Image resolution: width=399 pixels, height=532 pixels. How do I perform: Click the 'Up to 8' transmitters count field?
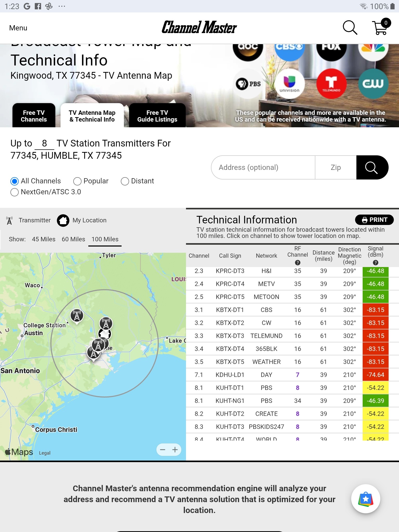(x=44, y=143)
